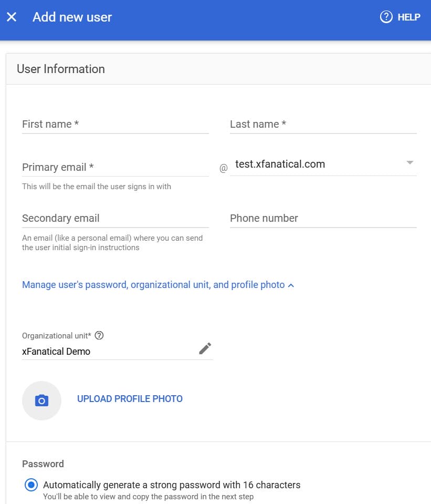Screen dimensions: 431x504
Task: Click the organizational unit help icon
Action: 99,335
